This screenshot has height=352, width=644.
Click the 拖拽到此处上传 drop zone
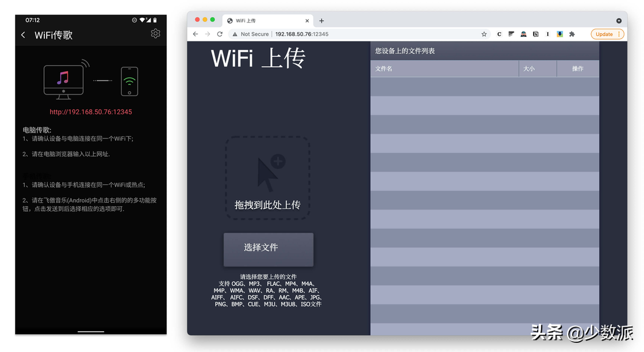pos(268,177)
